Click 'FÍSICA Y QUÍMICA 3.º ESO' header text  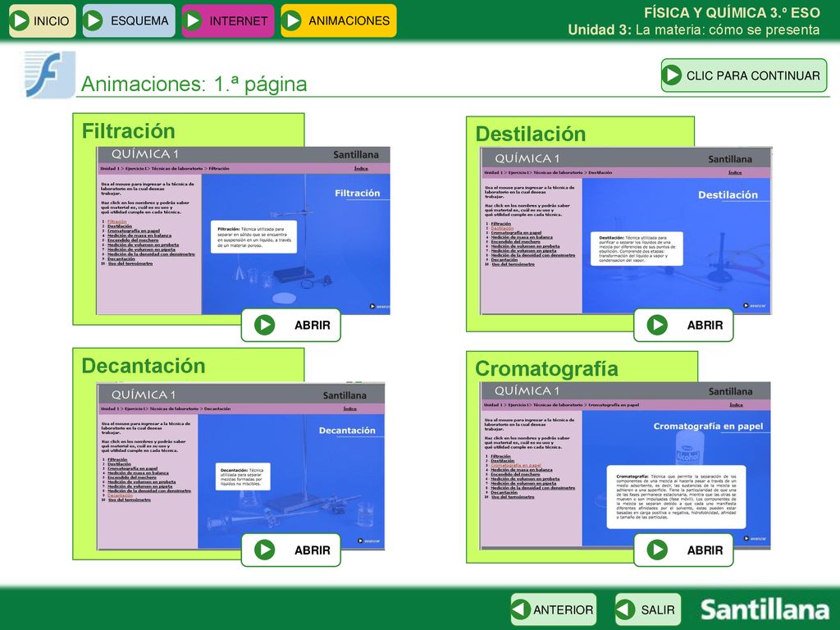click(x=732, y=12)
